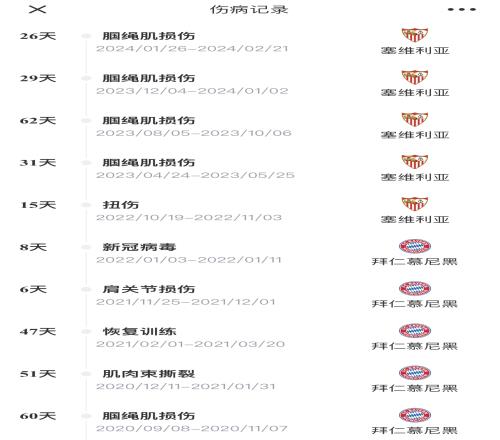Click timeline dot for the 62天 entry
Viewport: 500px width, 440px height.
click(86, 120)
